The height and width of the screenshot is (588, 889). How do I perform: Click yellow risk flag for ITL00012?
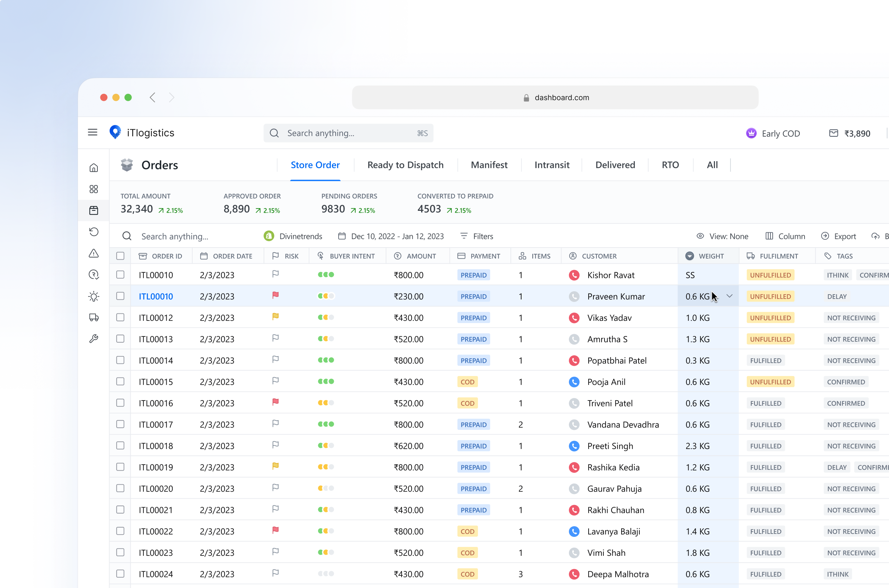[276, 316]
